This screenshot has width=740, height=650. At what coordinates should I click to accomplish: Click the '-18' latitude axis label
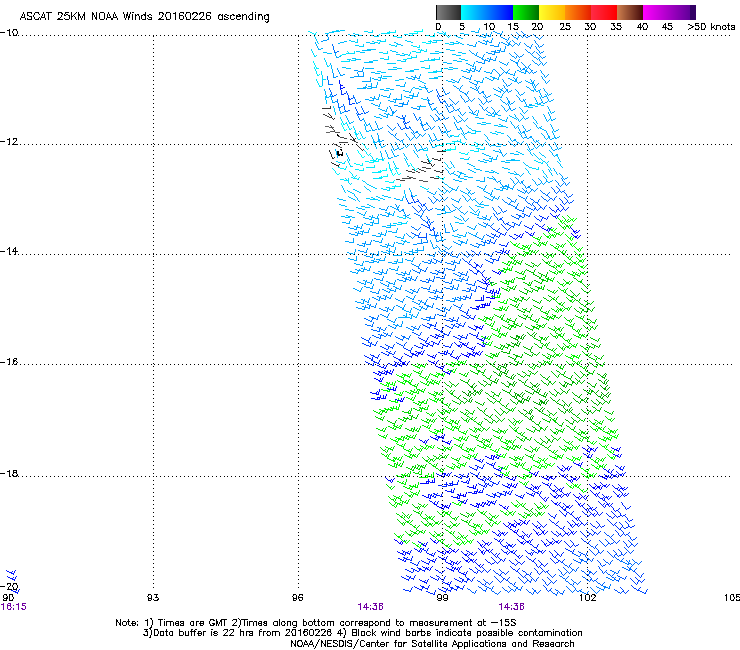(x=9, y=473)
